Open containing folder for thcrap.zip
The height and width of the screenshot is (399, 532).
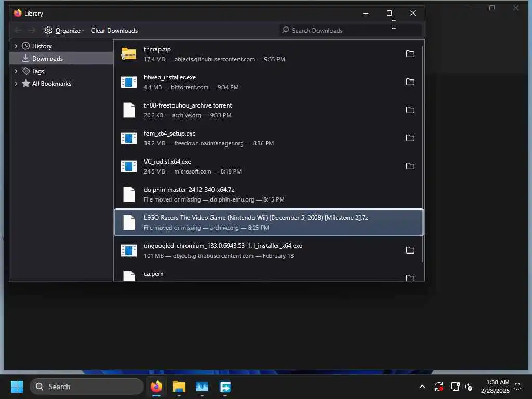pos(410,54)
